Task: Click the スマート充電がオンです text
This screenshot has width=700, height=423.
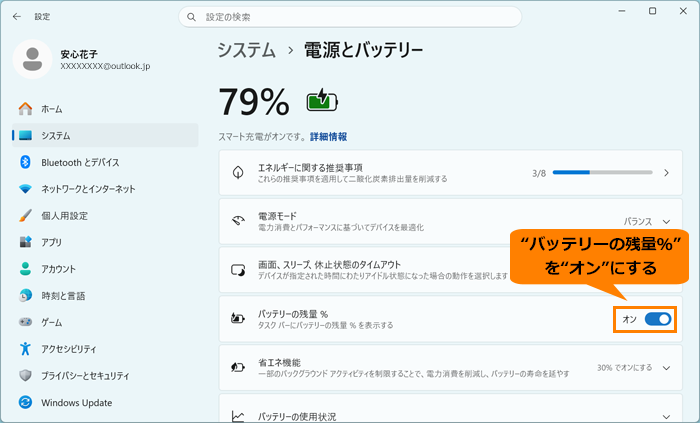Action: pyautogui.click(x=262, y=137)
